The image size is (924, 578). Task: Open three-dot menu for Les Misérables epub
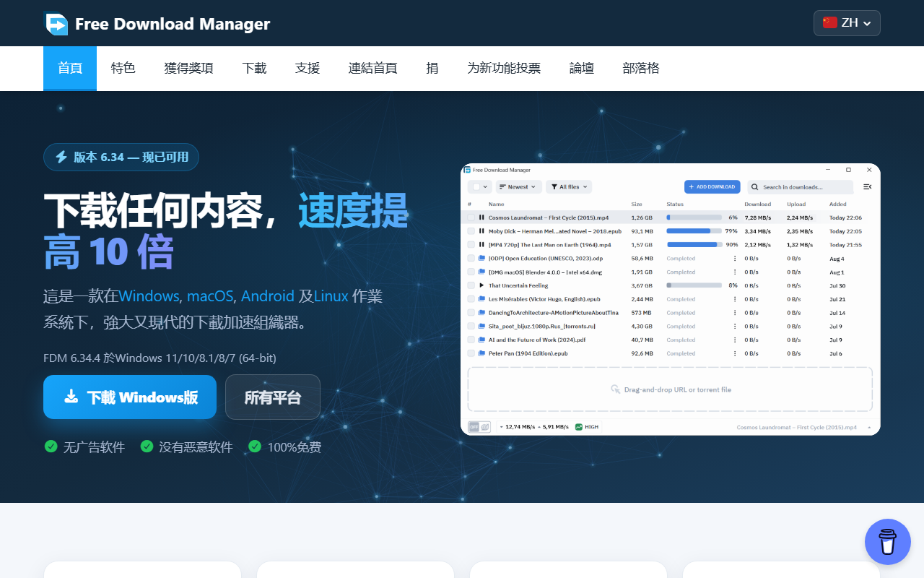pos(736,299)
